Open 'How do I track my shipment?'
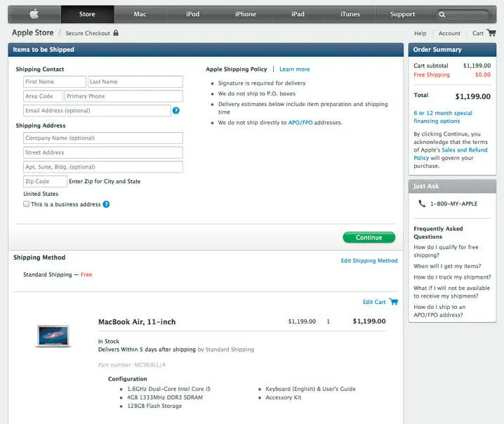This screenshot has height=424, width=504. pyautogui.click(x=452, y=277)
